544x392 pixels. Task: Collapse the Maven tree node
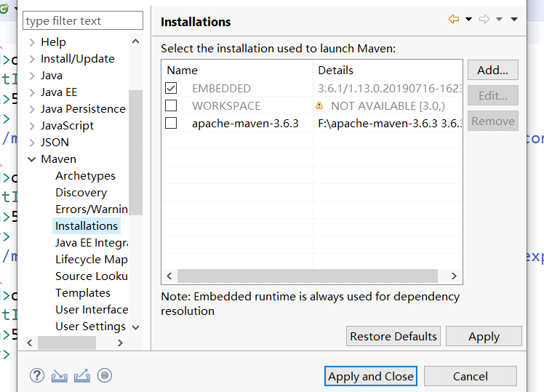pos(31,159)
